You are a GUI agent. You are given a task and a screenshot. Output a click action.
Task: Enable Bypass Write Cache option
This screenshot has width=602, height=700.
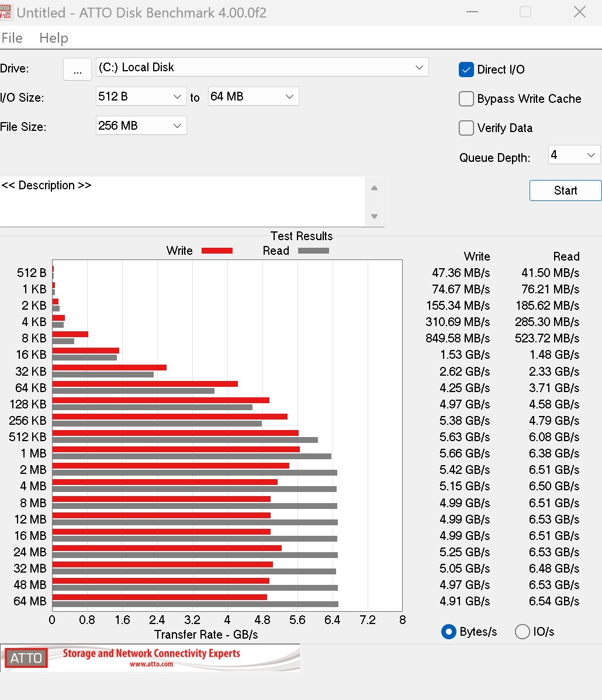pos(466,99)
